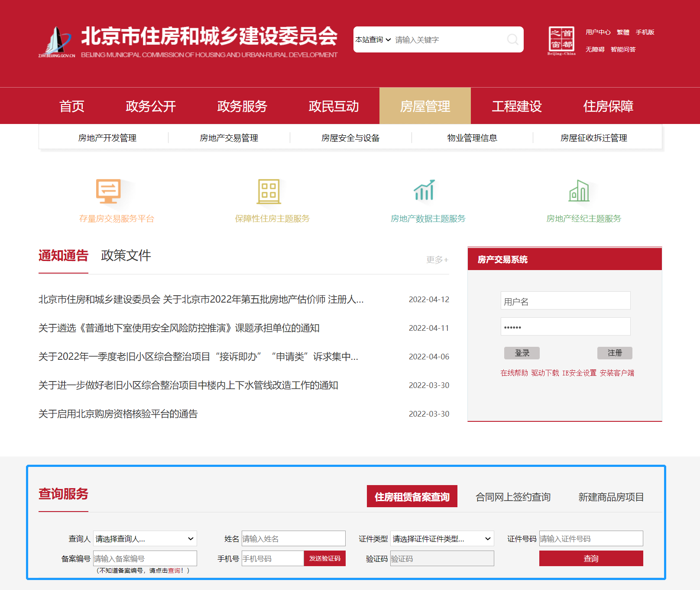The height and width of the screenshot is (590, 700).
Task: Open the 存量房交易服务平台 monitor icon
Action: coord(108,191)
